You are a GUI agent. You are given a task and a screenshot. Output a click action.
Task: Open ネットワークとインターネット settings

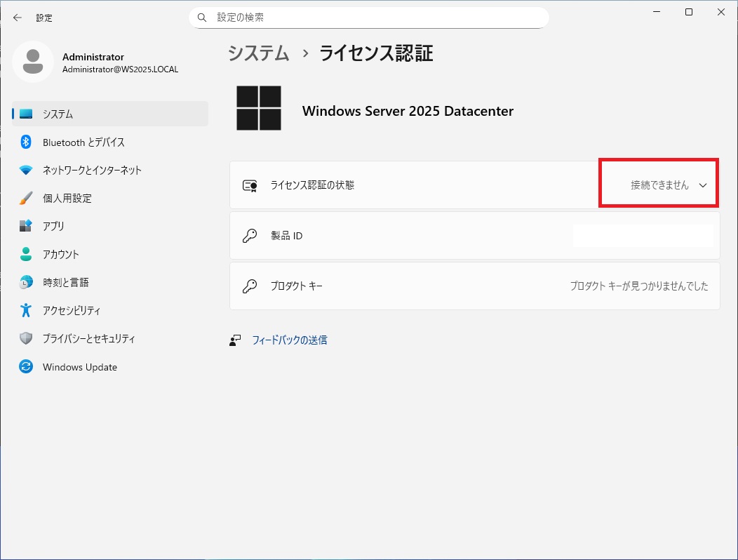coord(110,170)
